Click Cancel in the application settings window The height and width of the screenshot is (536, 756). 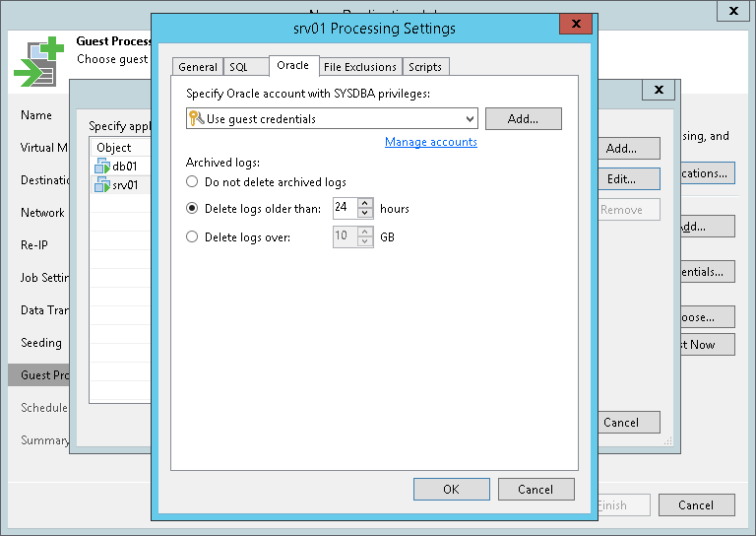(x=629, y=422)
